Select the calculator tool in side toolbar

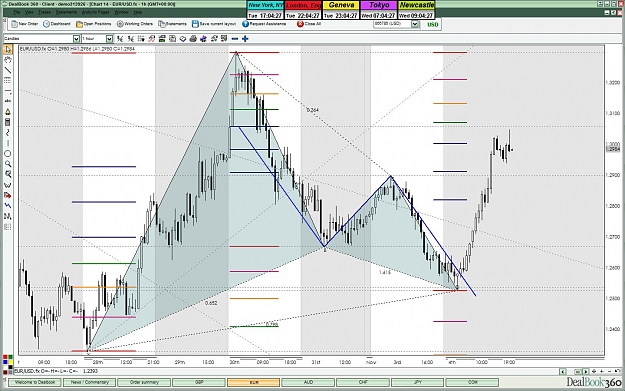point(8,122)
